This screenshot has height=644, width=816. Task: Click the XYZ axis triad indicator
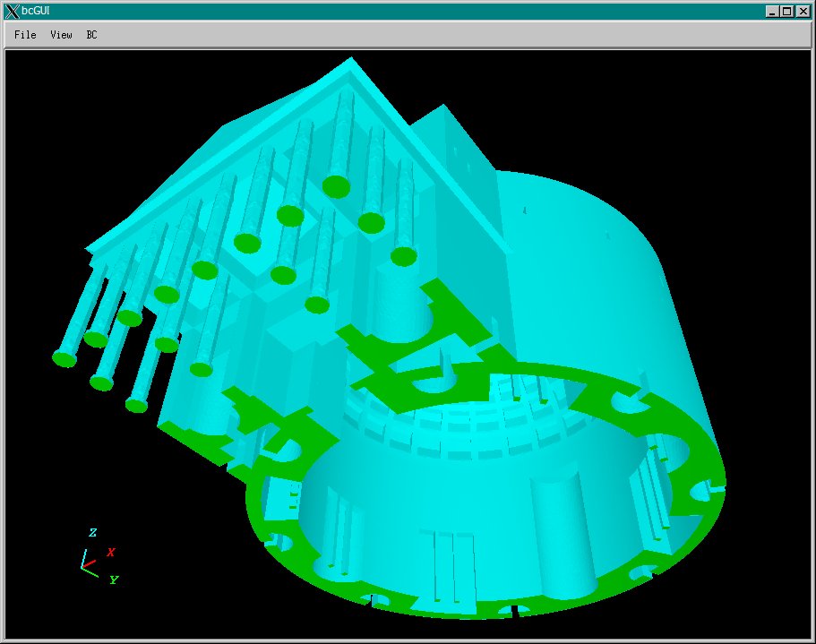coord(100,556)
